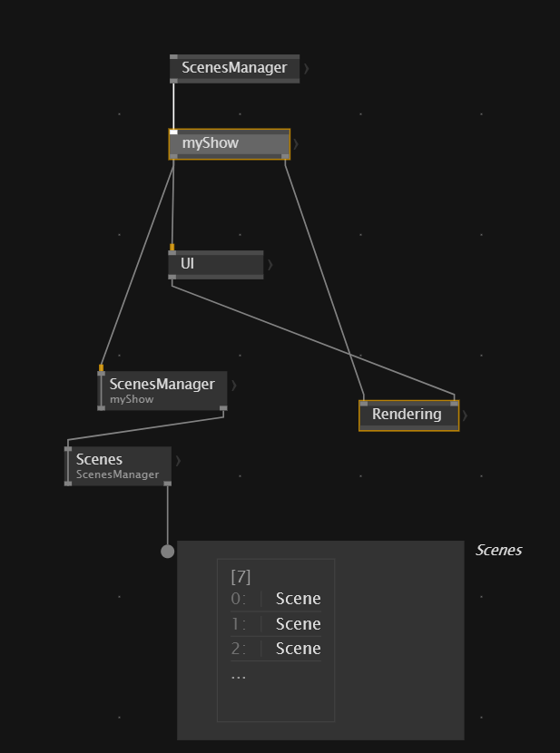Click the first Scene entry at index 0
Screen dimensions: 560x753
298,599
